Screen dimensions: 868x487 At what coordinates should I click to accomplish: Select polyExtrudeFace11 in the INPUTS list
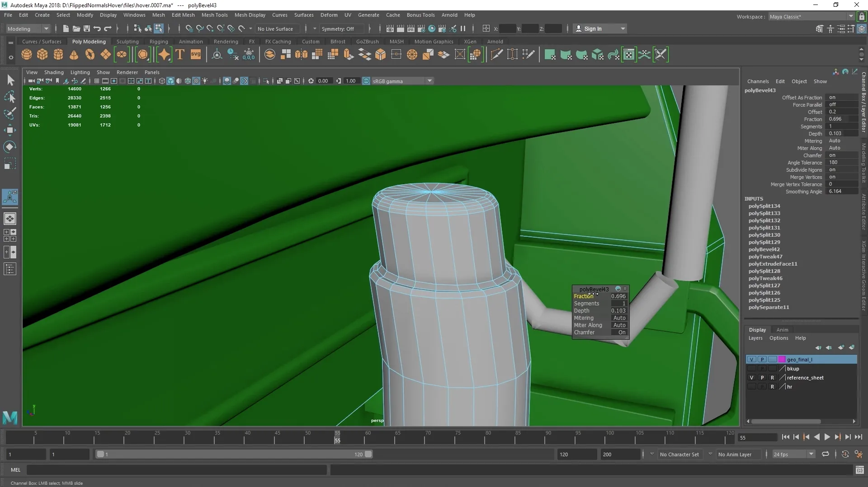tap(773, 264)
